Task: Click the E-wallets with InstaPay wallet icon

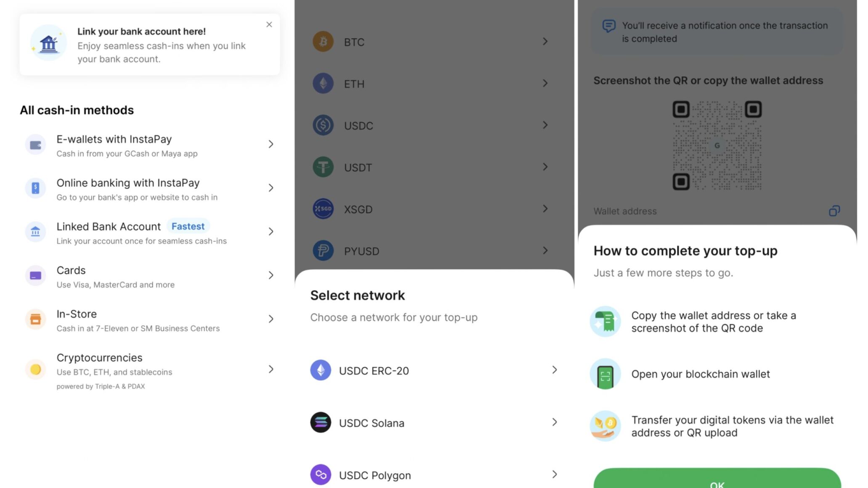Action: coord(35,144)
